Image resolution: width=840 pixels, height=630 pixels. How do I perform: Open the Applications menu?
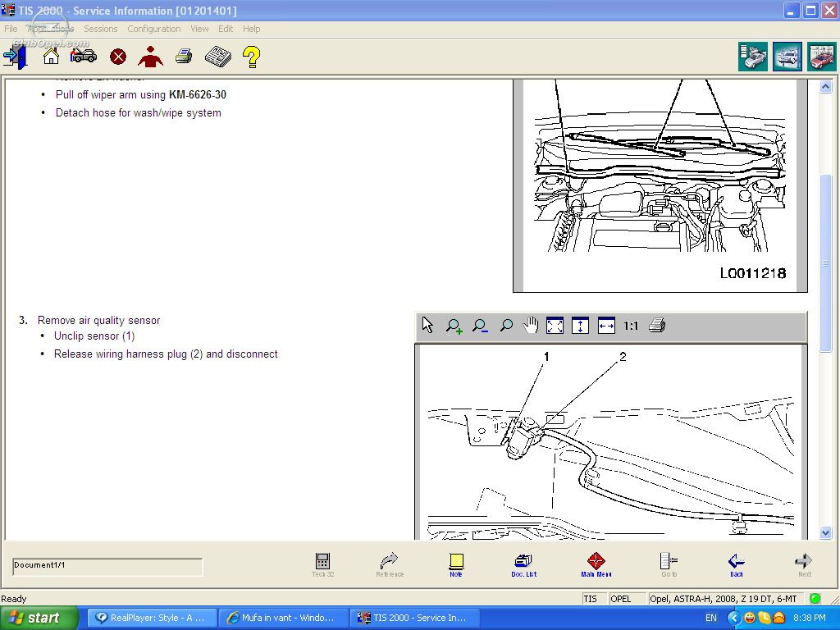pyautogui.click(x=50, y=29)
